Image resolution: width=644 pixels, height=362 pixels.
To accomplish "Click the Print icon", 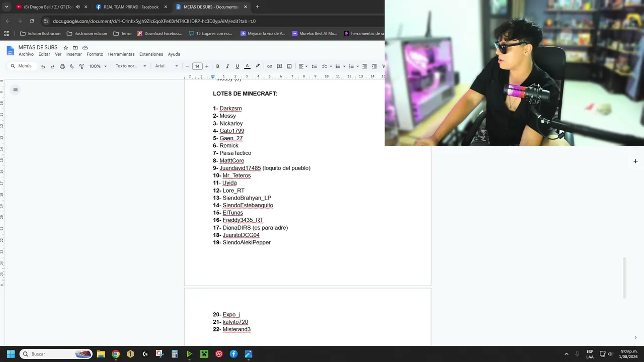I will coord(62,66).
